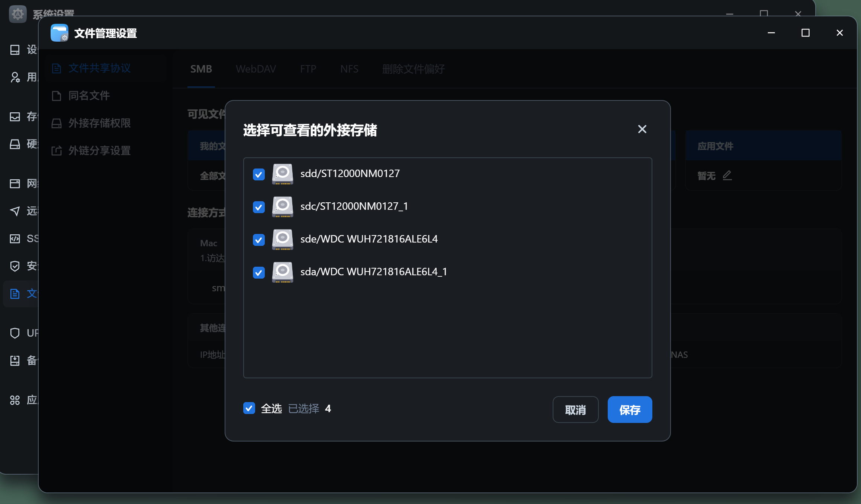
Task: Click the 取消 cancel button
Action: [575, 410]
